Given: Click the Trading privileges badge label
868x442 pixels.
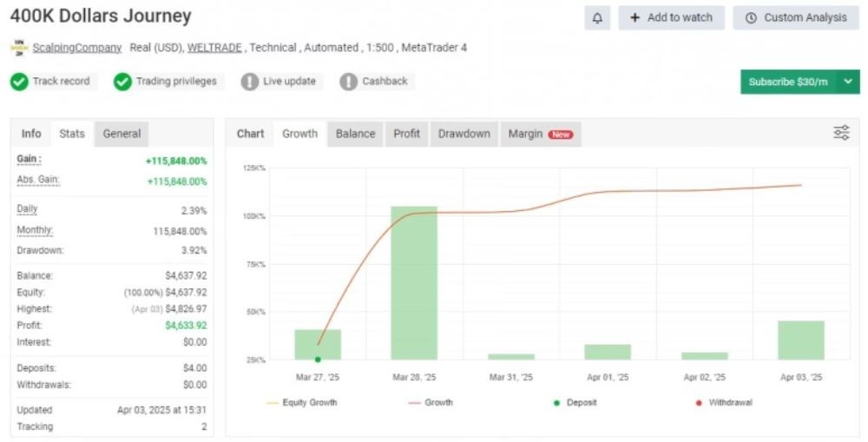Looking at the screenshot, I should tap(176, 82).
